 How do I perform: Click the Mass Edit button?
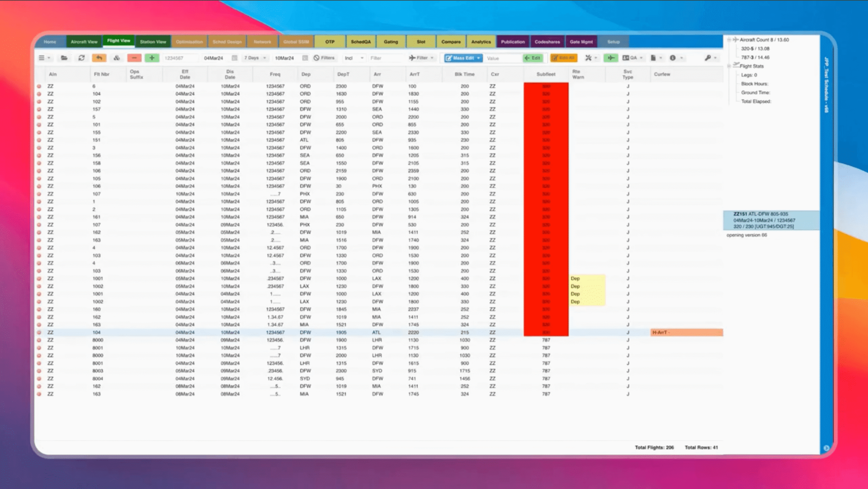click(x=463, y=58)
